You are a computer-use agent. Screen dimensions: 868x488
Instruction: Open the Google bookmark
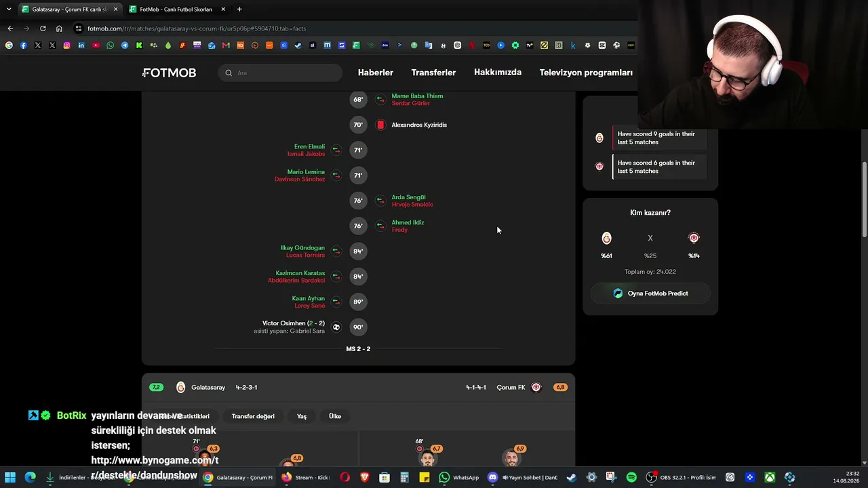point(9,45)
